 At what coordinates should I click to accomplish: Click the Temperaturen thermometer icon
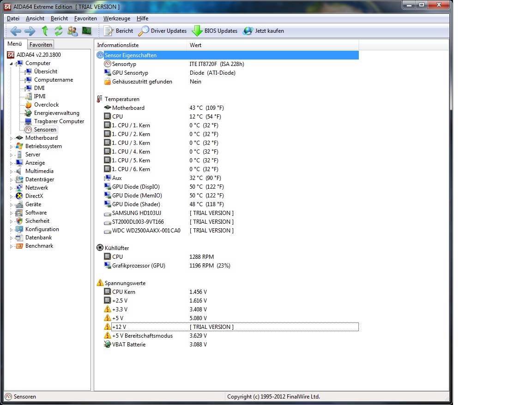click(99, 99)
